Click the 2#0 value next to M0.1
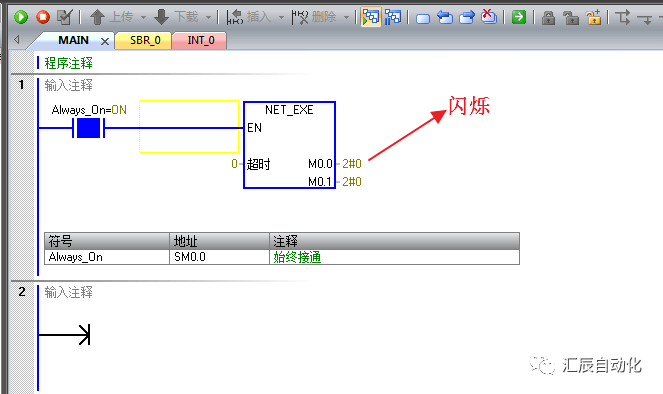This screenshot has width=663, height=394. (x=352, y=182)
